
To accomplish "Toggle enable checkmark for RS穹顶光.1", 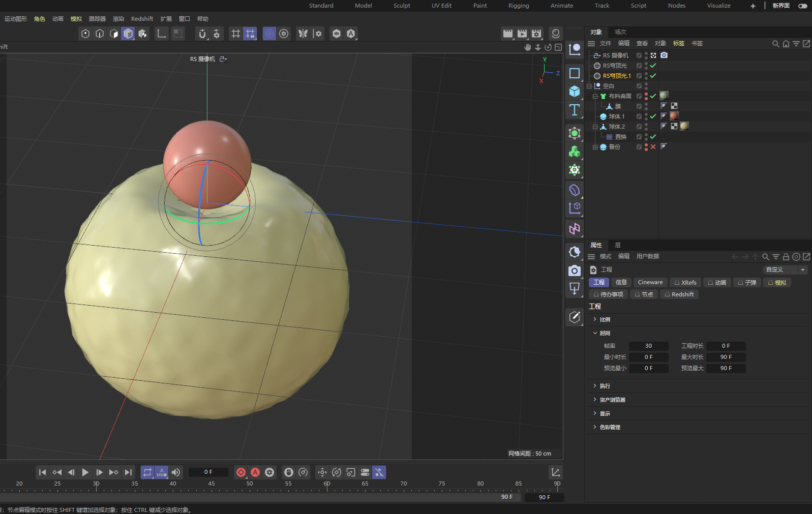I will 653,76.
